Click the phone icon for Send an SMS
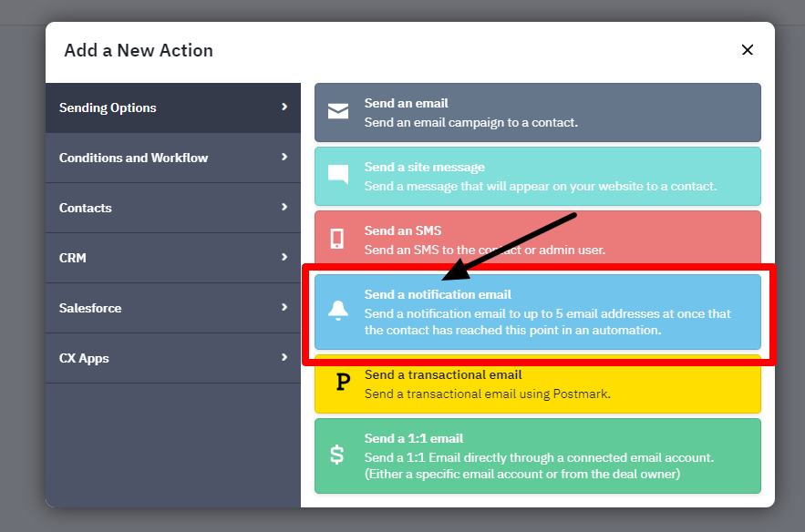Viewport: 805px width, 532px height. coord(337,239)
